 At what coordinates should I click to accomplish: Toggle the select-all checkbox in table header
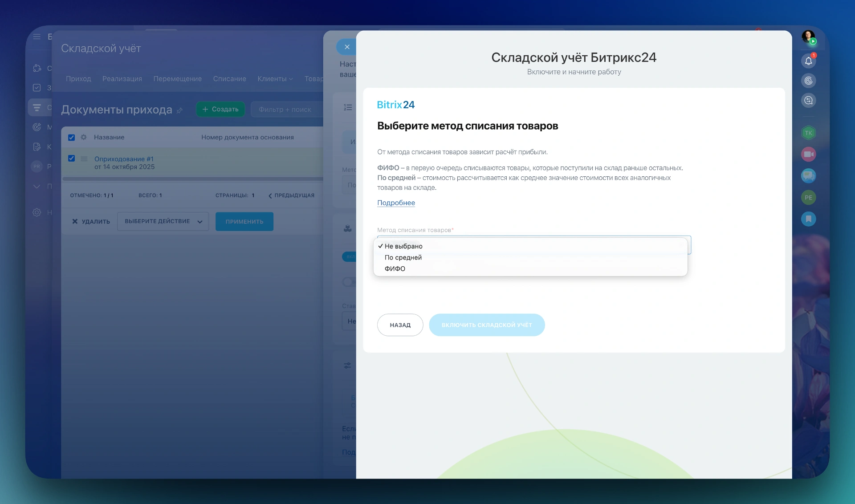(x=71, y=137)
